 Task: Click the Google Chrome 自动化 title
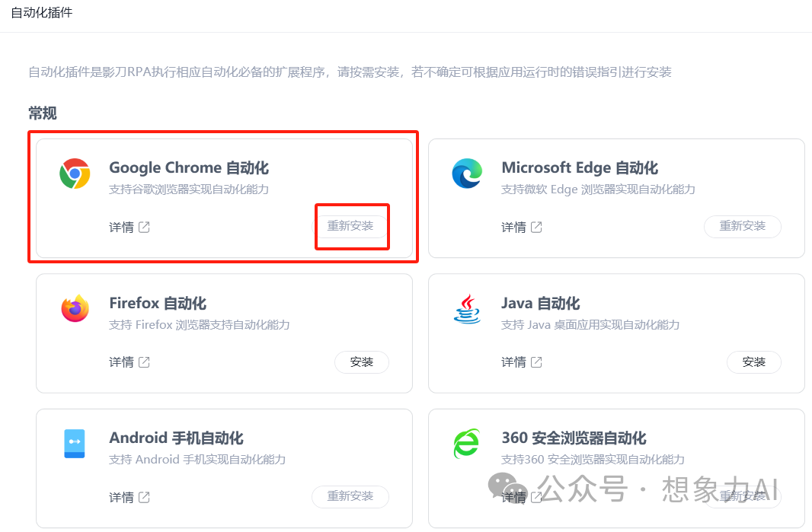point(189,167)
